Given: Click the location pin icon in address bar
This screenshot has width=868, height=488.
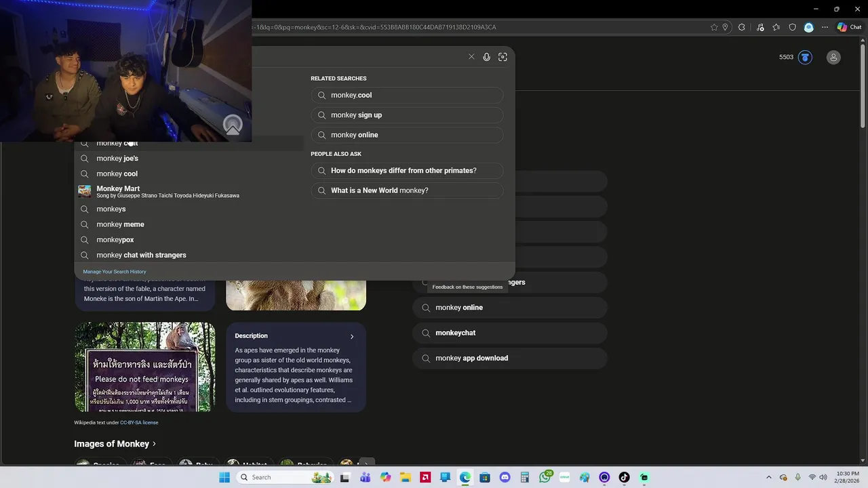Looking at the screenshot, I should coord(725,27).
